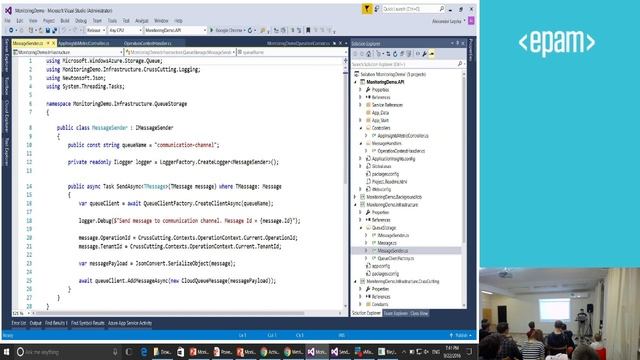Click the Properties wrench in Solution Explorer toolbar
This screenshot has width=640, height=360.
pos(424,54)
